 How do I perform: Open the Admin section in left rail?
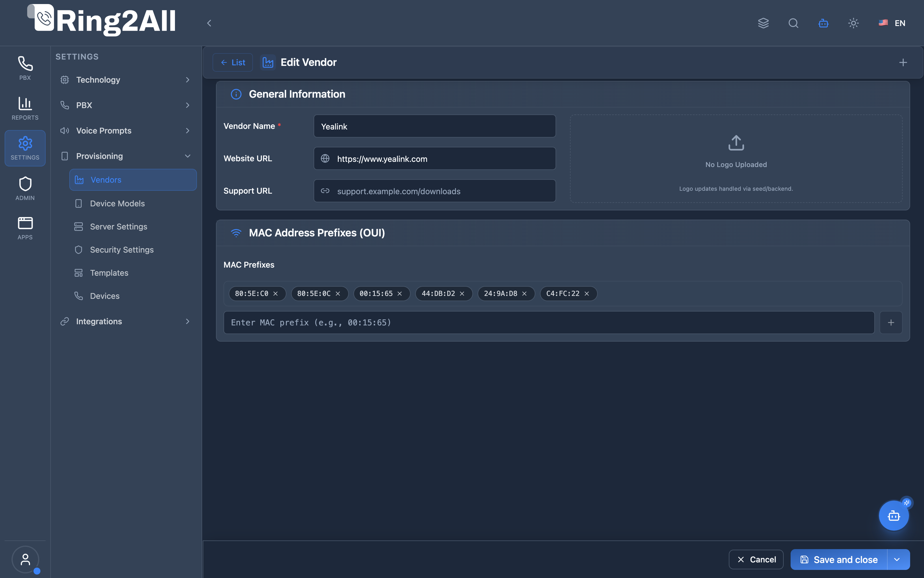tap(25, 188)
